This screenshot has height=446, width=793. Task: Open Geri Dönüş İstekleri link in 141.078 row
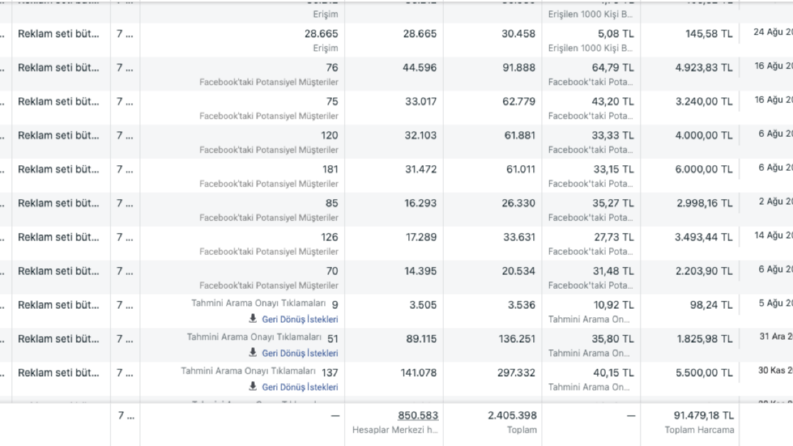(300, 387)
